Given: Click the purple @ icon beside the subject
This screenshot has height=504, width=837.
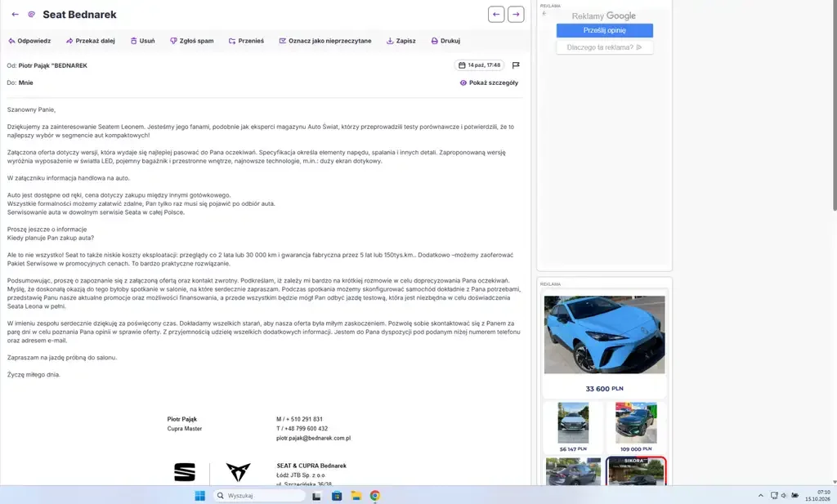Looking at the screenshot, I should coord(32,15).
